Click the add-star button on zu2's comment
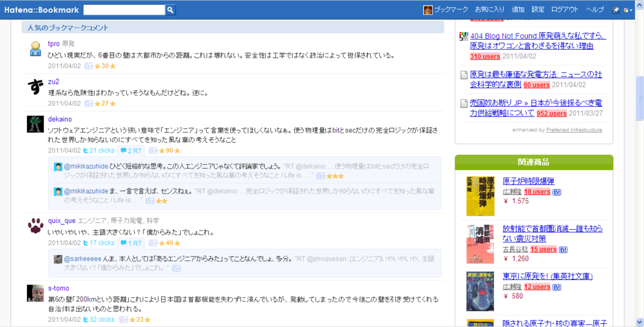Image resolution: width=644 pixels, height=327 pixels. [89, 104]
